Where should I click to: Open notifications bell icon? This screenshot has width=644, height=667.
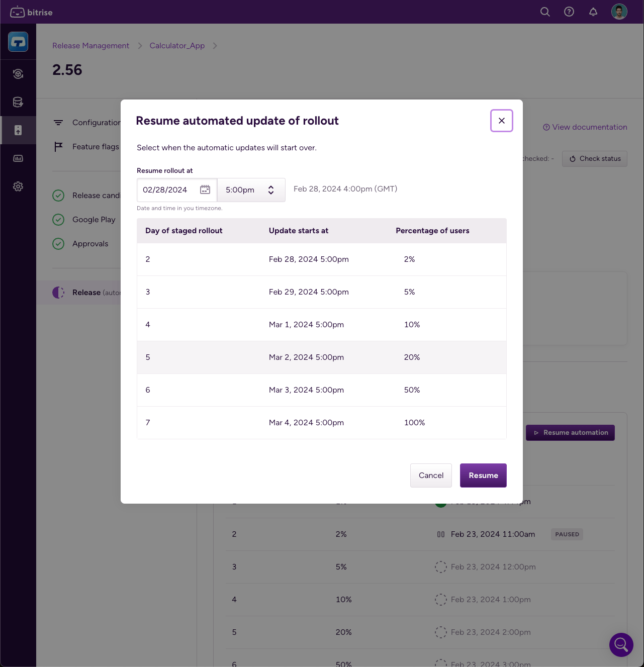click(593, 12)
